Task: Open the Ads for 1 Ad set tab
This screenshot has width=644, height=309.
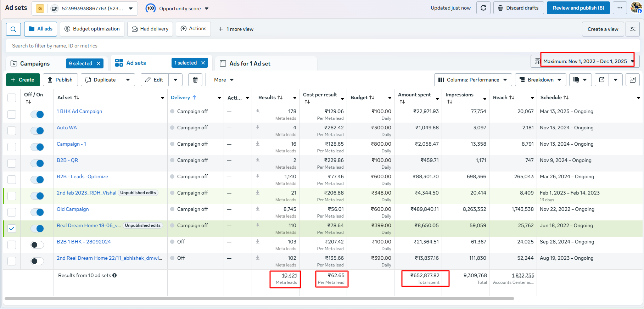Action: click(250, 63)
